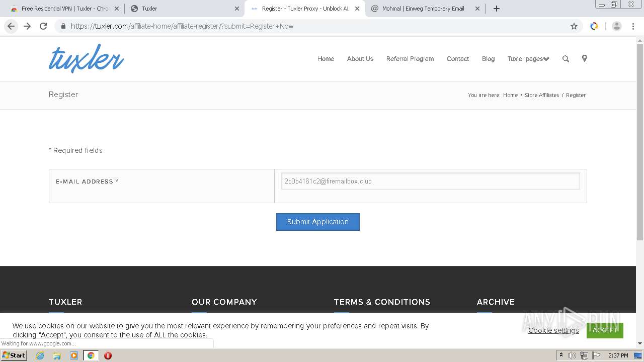Click the red Opera taskbar icon
This screenshot has width=644, height=362.
click(x=108, y=355)
